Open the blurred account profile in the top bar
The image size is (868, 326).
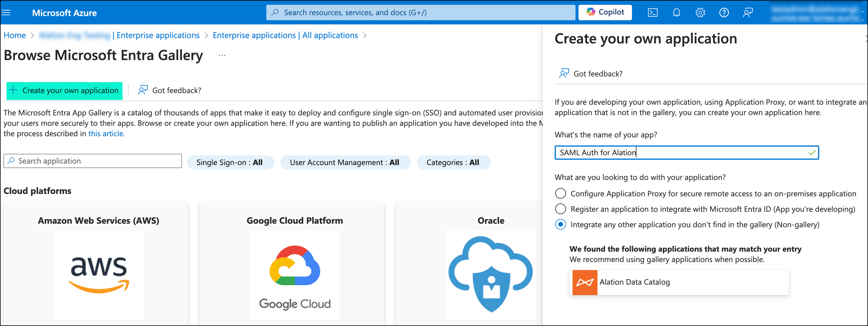pos(815,13)
